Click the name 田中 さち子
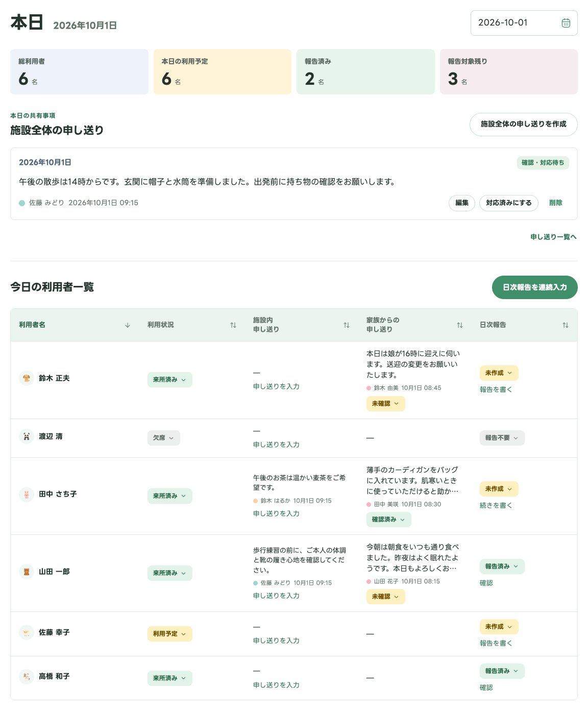This screenshot has width=588, height=711. point(58,494)
